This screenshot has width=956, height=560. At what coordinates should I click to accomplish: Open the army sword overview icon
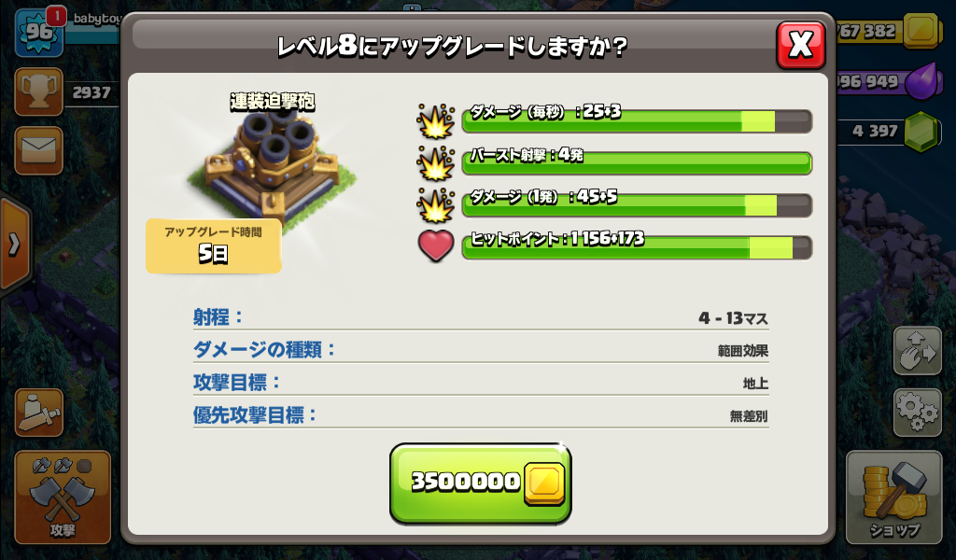38,413
